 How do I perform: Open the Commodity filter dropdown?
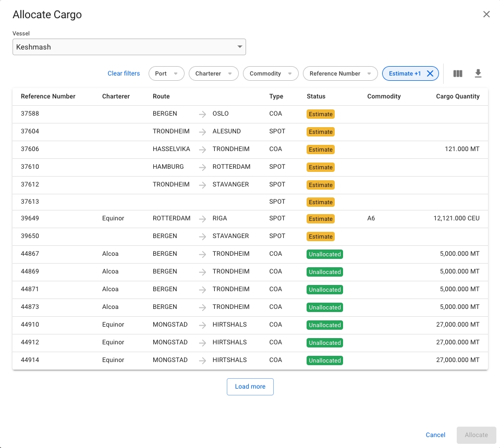pos(270,73)
